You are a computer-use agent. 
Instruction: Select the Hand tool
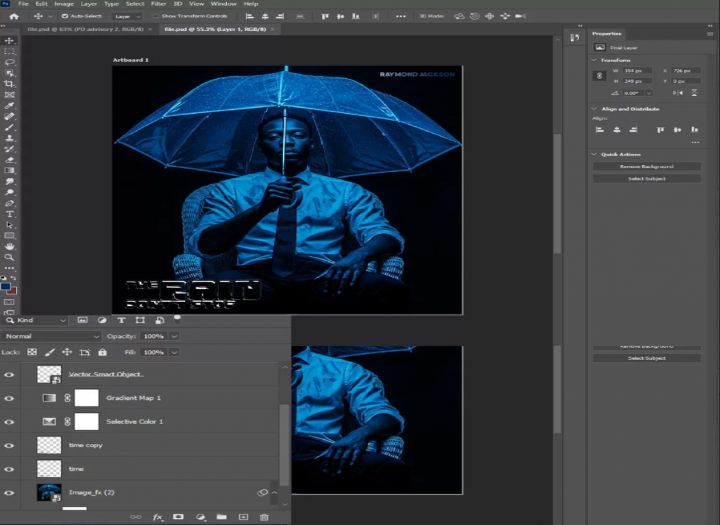[x=9, y=247]
